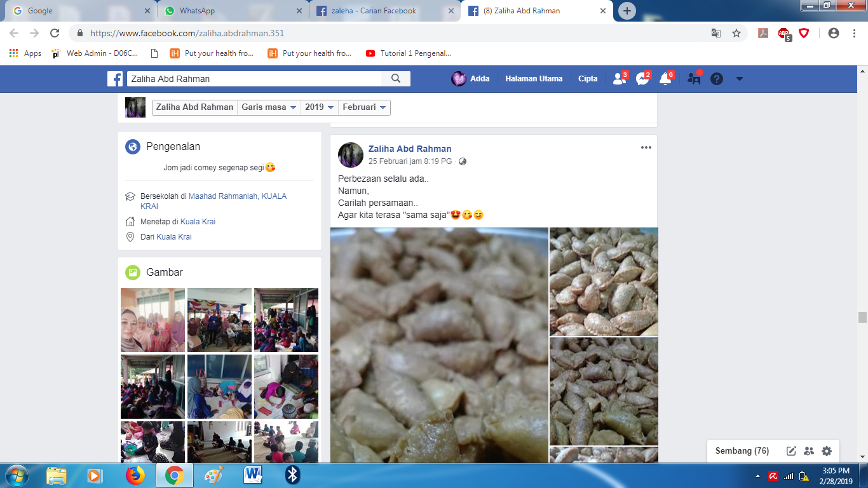Expand the 2019 year dropdown
Image resolution: width=868 pixels, height=488 pixels.
[x=319, y=107]
